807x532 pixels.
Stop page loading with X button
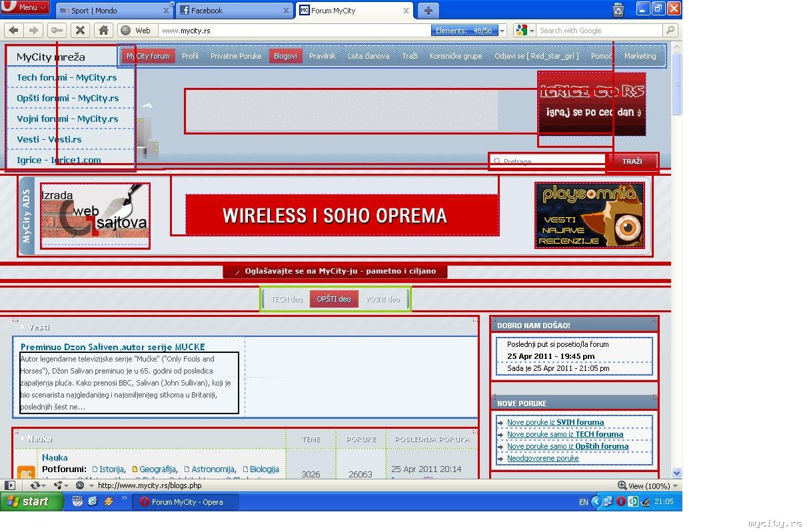point(80,30)
